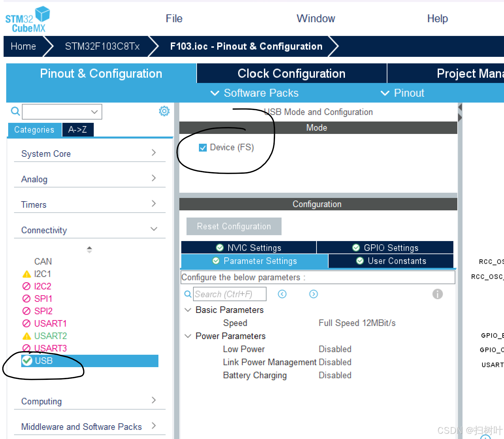Click the parameter search magnifier icon
Image resolution: width=504 pixels, height=439 pixels.
click(188, 294)
